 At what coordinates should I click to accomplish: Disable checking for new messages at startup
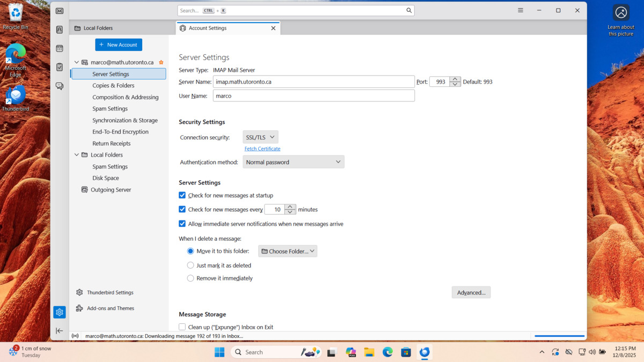click(x=182, y=195)
